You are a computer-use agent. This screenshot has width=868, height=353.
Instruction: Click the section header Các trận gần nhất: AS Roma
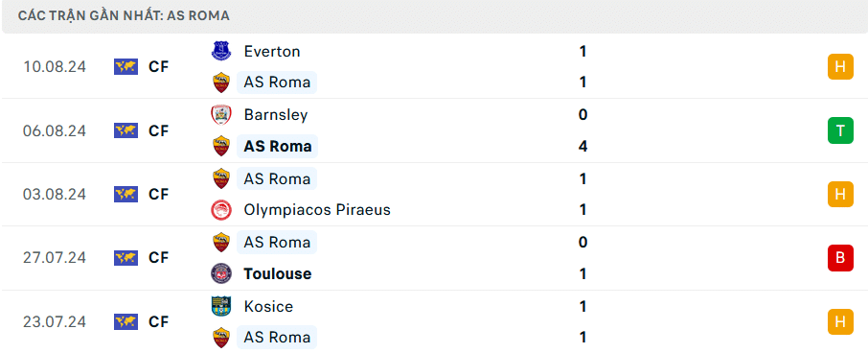[x=124, y=15]
